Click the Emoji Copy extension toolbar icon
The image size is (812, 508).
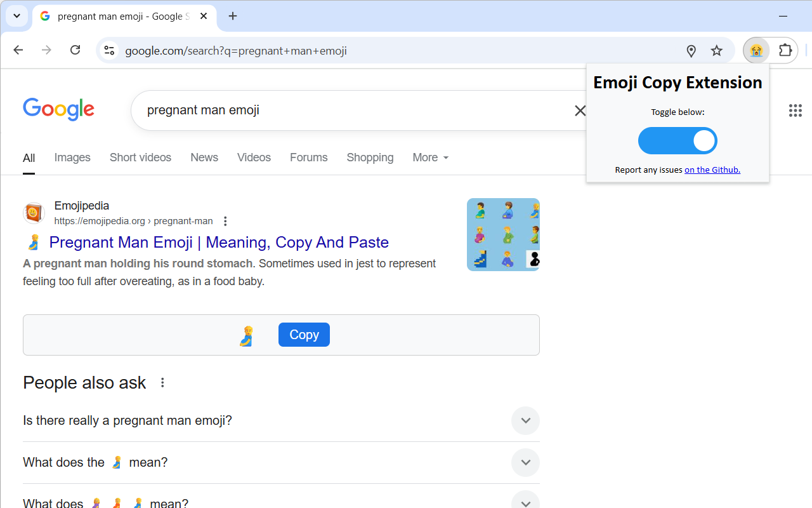(756, 50)
